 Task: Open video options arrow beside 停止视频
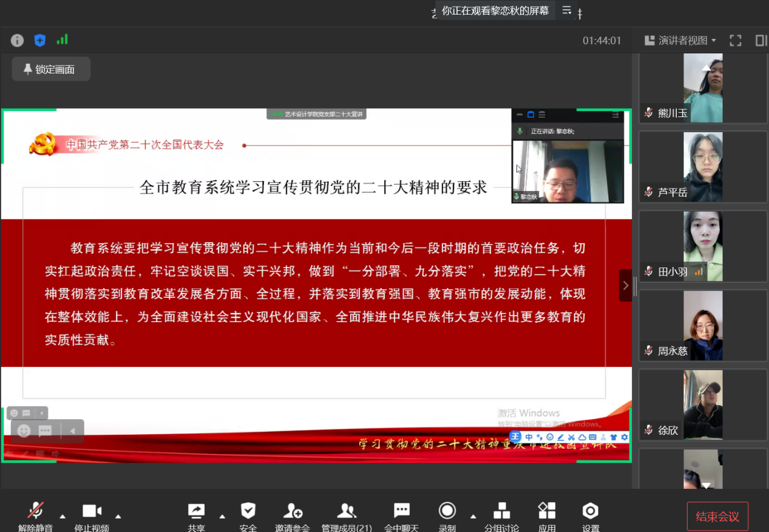click(118, 516)
